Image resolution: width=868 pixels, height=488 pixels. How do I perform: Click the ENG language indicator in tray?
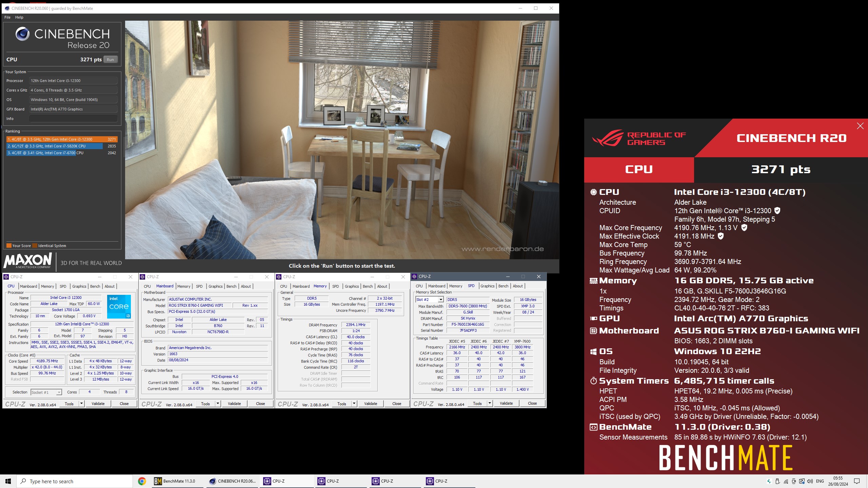[820, 481]
